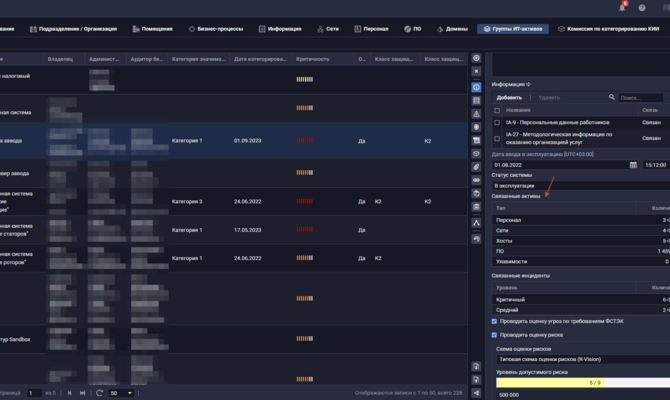Image resolution: width=670 pixels, height=400 pixels.
Task: Close the details panel with X icon
Action: pos(476,71)
